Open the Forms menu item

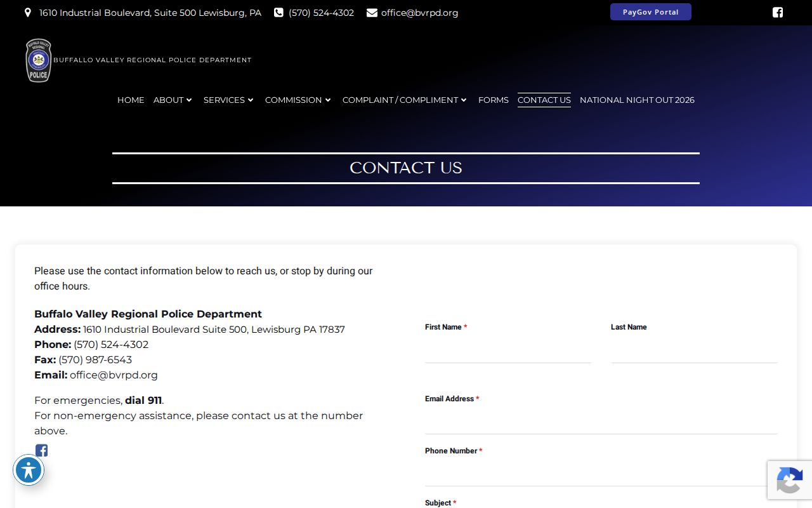(x=494, y=100)
